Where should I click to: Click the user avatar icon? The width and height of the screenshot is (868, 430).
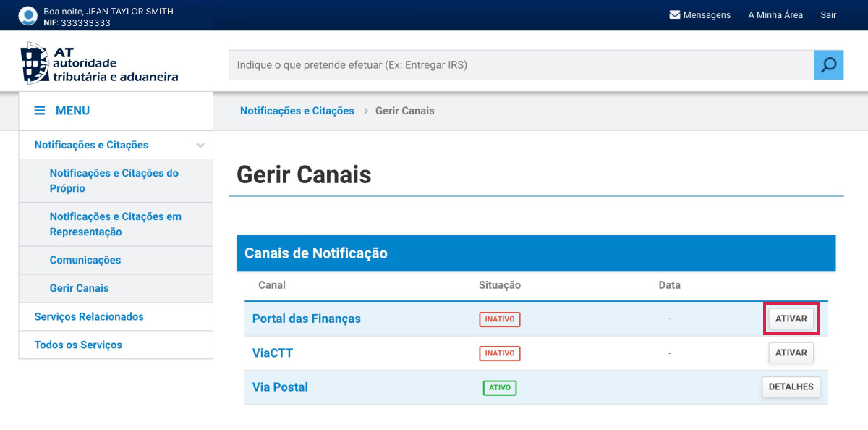tap(27, 15)
